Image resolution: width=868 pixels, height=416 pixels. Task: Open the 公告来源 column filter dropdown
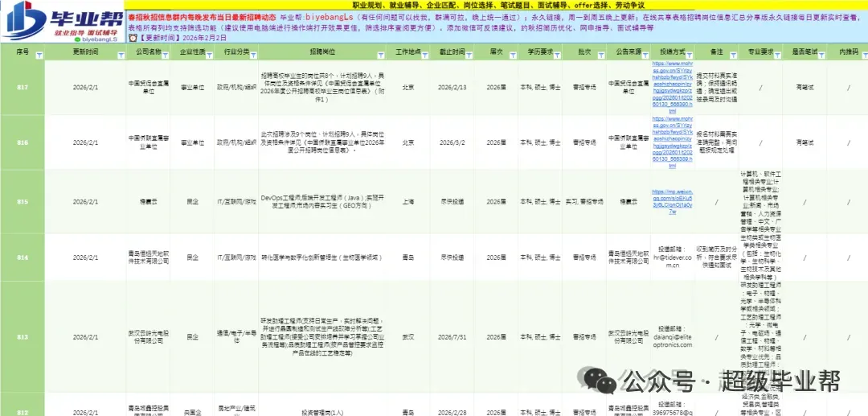tap(645, 56)
